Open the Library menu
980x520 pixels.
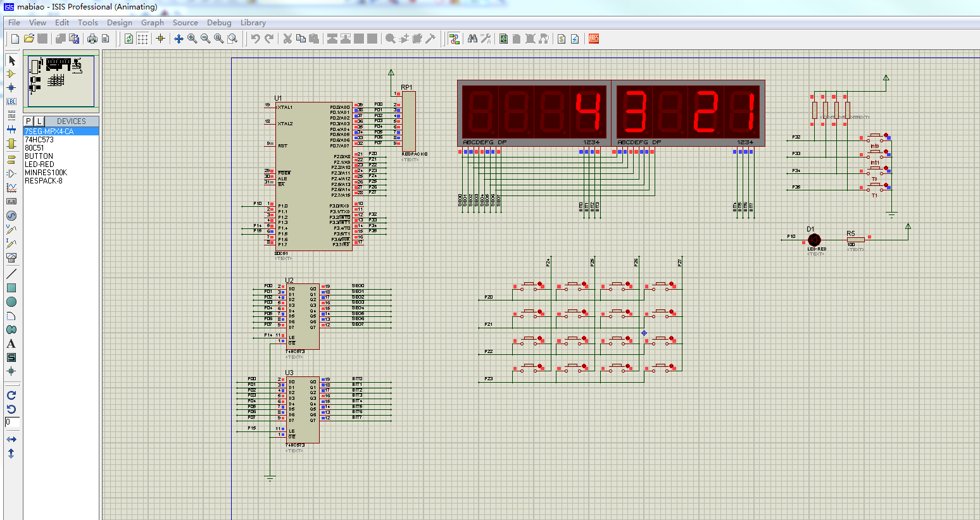click(253, 22)
